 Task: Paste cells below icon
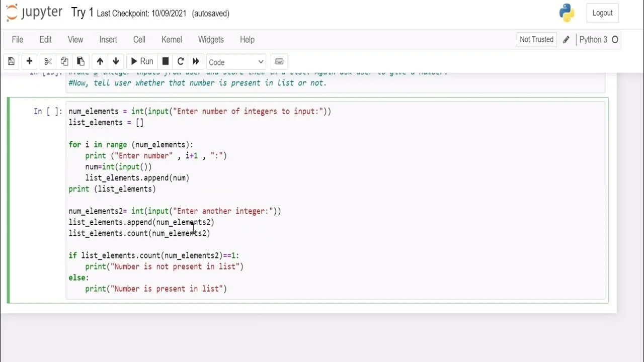tap(80, 61)
